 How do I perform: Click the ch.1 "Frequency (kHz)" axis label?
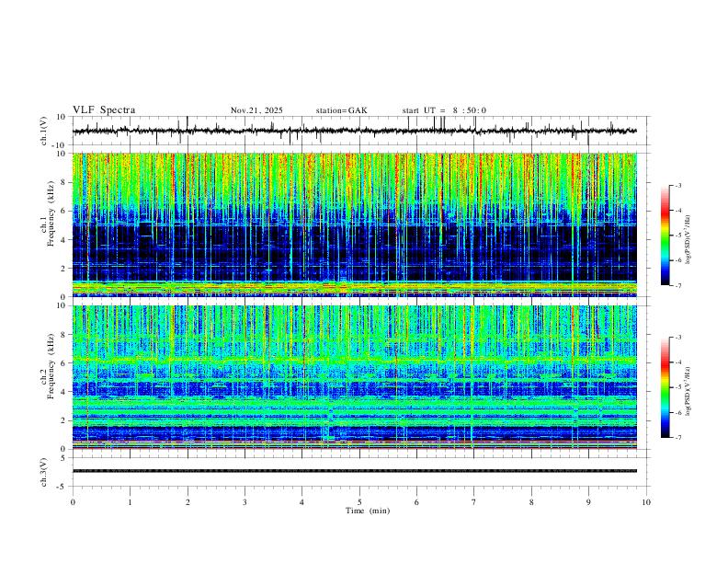tap(51, 213)
